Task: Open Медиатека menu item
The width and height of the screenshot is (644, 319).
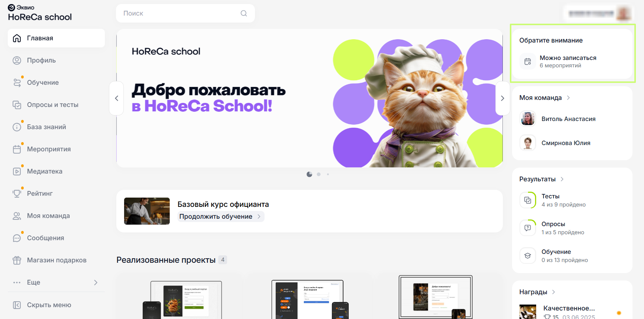Action: point(56,171)
